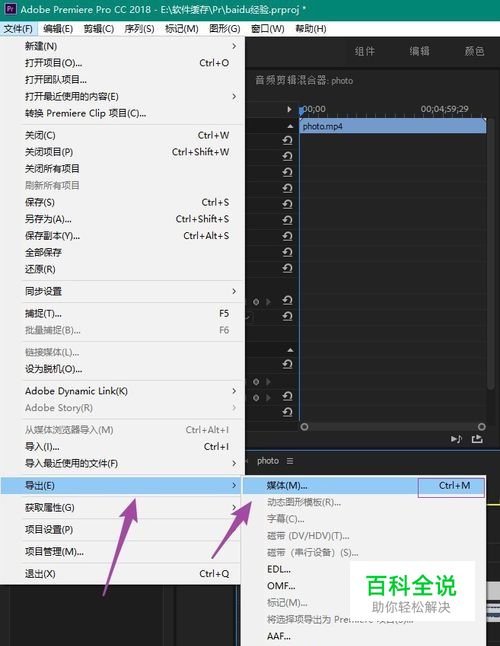Open the 文件(F) menu
This screenshot has height=646, width=500.
[18, 29]
